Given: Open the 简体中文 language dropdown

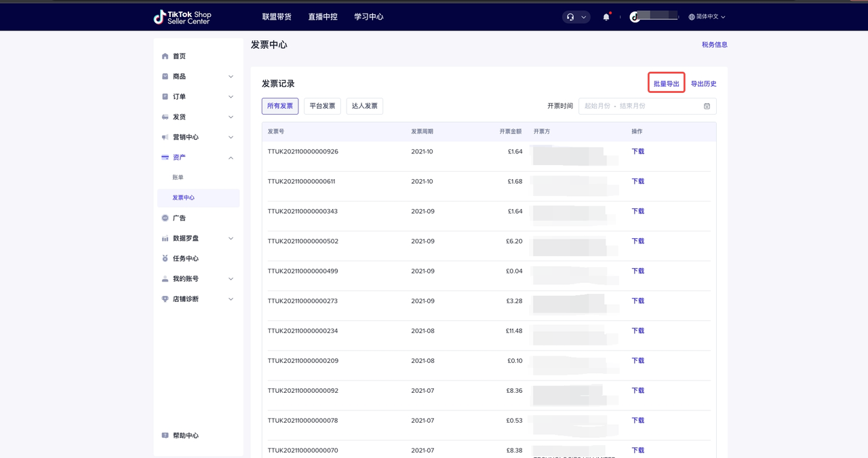Looking at the screenshot, I should tap(707, 17).
